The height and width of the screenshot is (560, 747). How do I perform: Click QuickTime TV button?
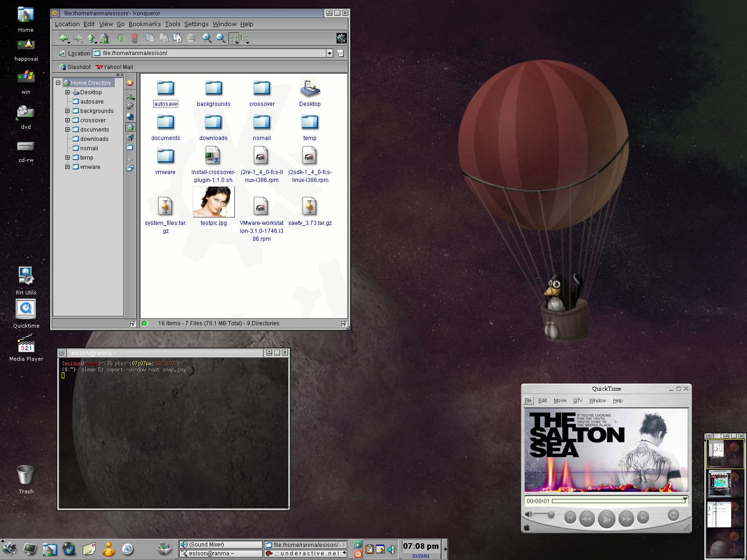(x=673, y=515)
